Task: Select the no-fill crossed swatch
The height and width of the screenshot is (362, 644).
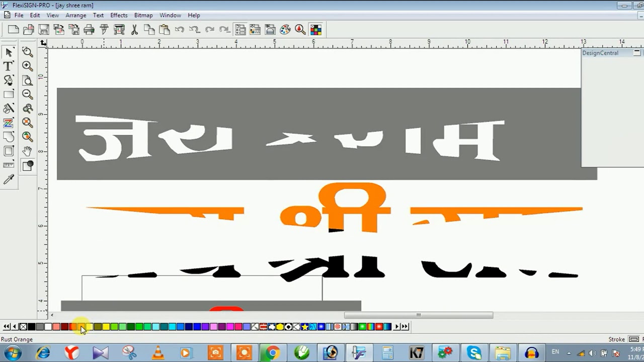Action: pyautogui.click(x=23, y=327)
